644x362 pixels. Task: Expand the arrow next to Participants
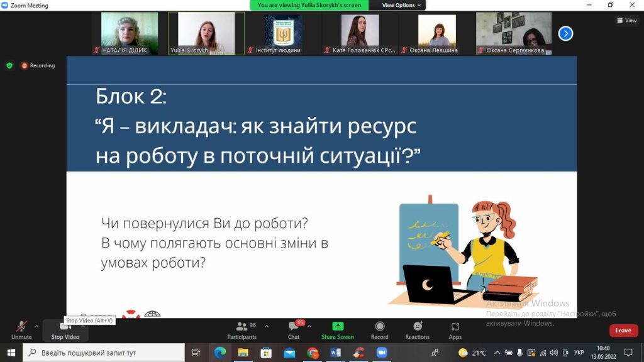(x=267, y=326)
